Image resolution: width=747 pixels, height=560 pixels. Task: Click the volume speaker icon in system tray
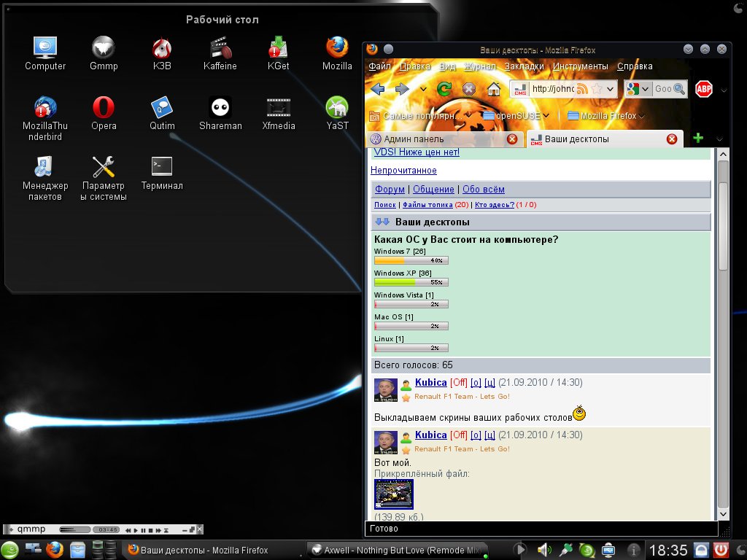pyautogui.click(x=544, y=550)
